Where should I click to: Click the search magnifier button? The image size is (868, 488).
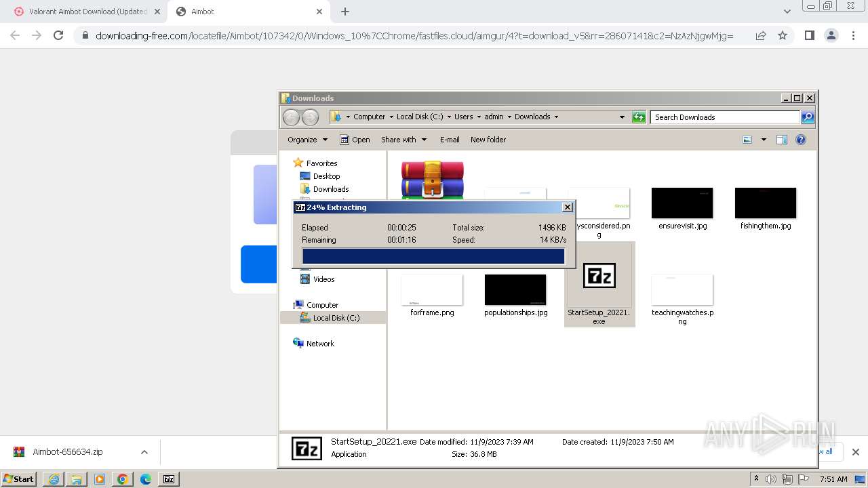808,117
